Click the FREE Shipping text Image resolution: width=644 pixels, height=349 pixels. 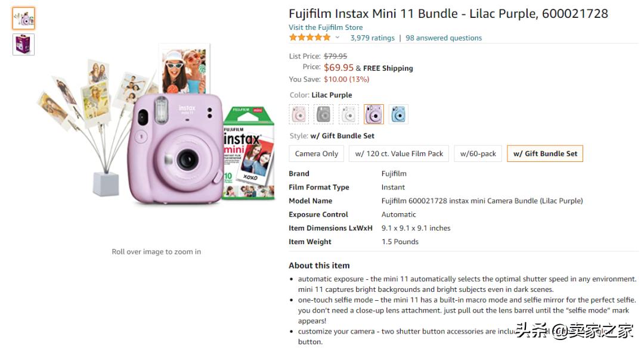pyautogui.click(x=388, y=68)
